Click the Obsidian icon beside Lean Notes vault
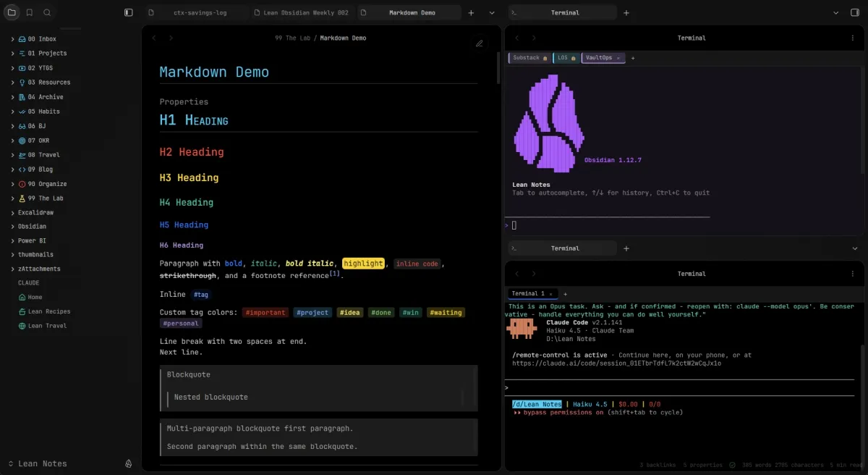The width and height of the screenshot is (868, 475). point(129,463)
